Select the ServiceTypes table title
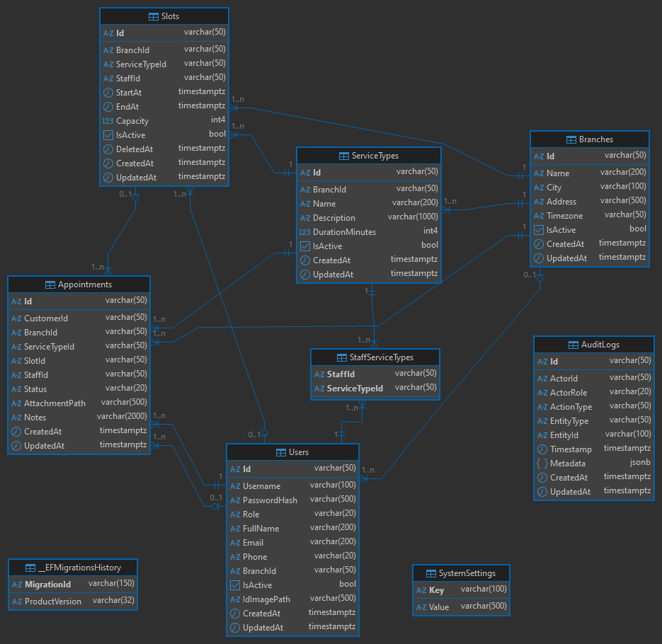Viewport: 662px width, 644px height. [x=375, y=156]
